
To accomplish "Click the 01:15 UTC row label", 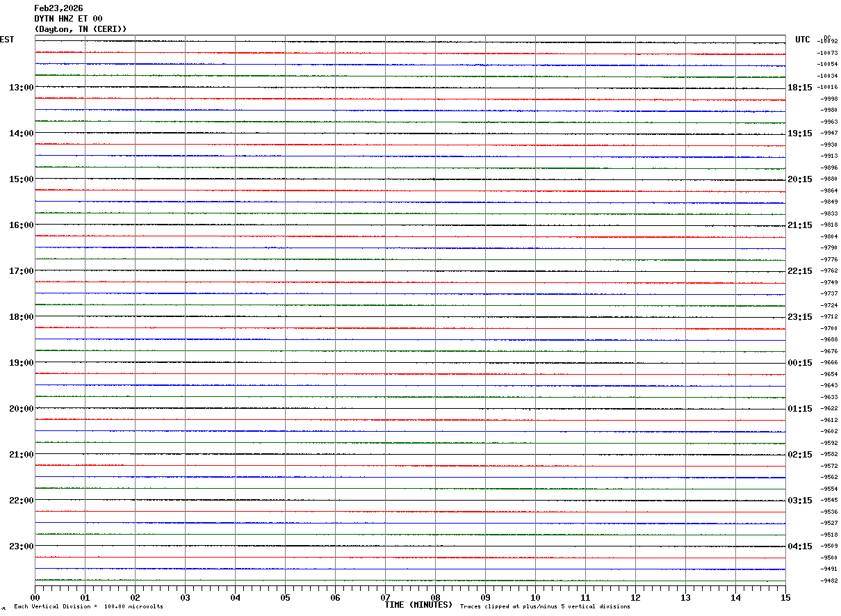I will pos(799,409).
